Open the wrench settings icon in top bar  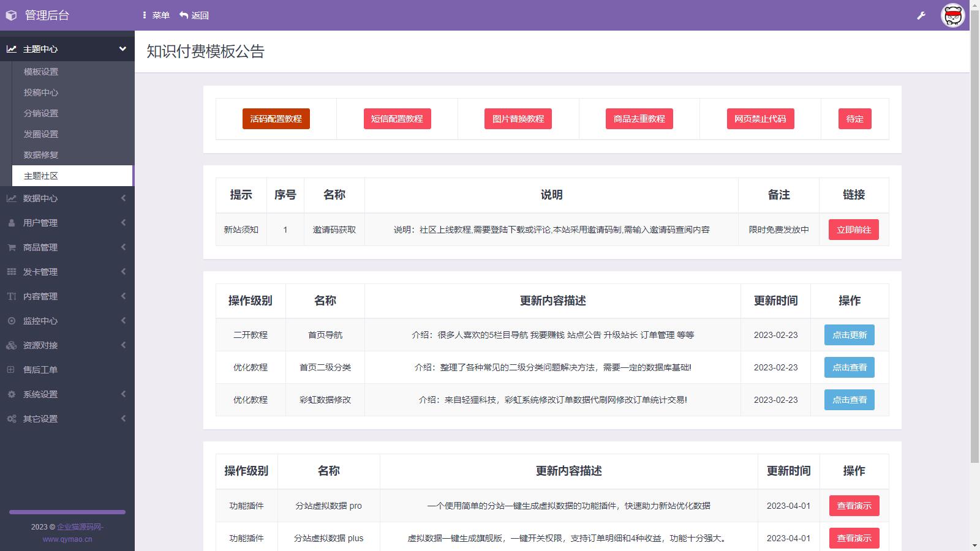pos(921,15)
